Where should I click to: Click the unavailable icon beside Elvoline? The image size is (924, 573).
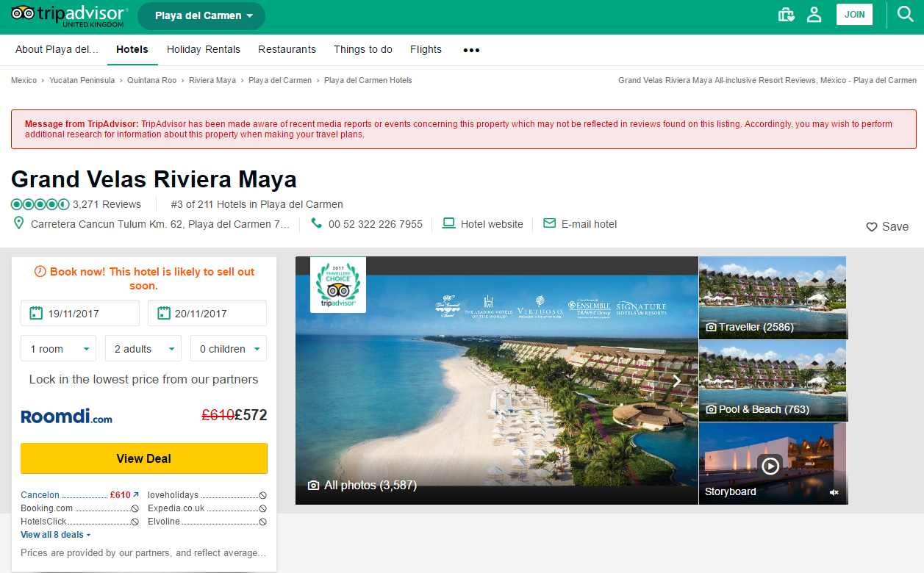(x=262, y=522)
